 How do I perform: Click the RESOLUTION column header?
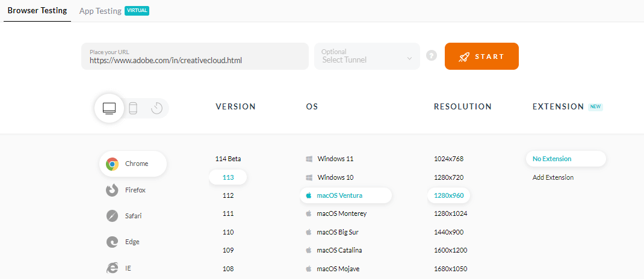(x=463, y=106)
